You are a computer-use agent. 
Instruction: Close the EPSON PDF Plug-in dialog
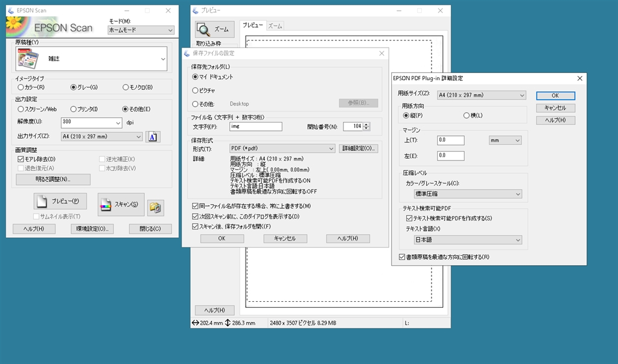579,78
